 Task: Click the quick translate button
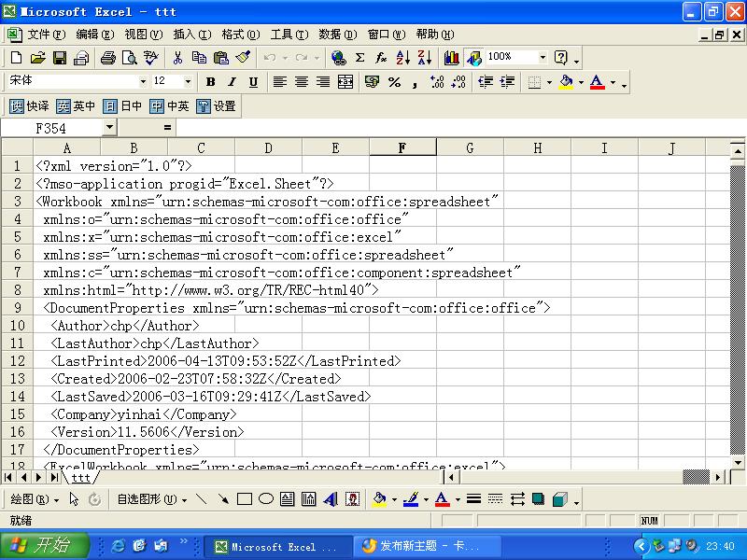pos(30,106)
